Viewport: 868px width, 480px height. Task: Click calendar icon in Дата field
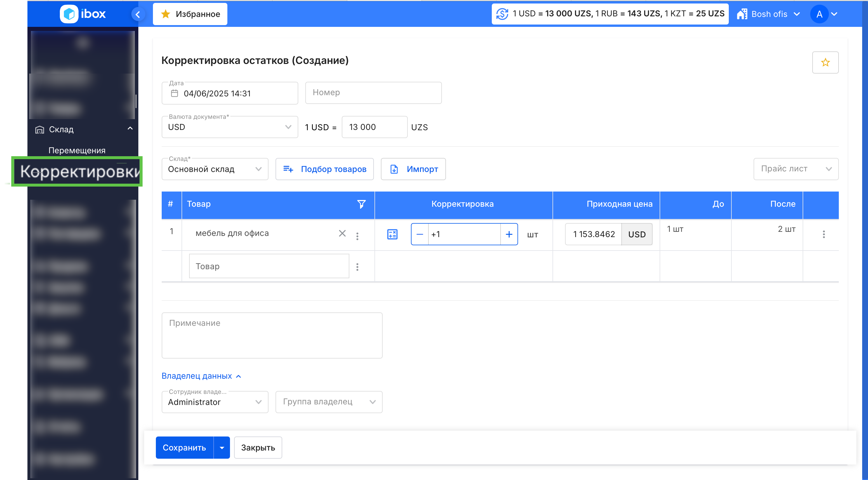pos(175,93)
